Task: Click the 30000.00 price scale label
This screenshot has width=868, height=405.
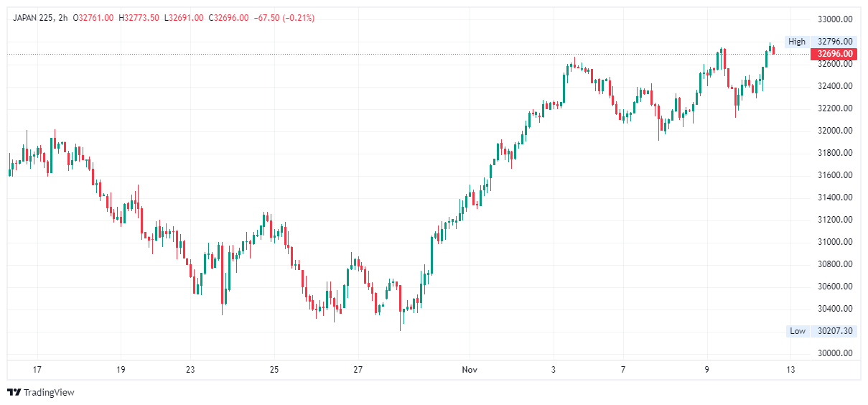Action: point(835,353)
